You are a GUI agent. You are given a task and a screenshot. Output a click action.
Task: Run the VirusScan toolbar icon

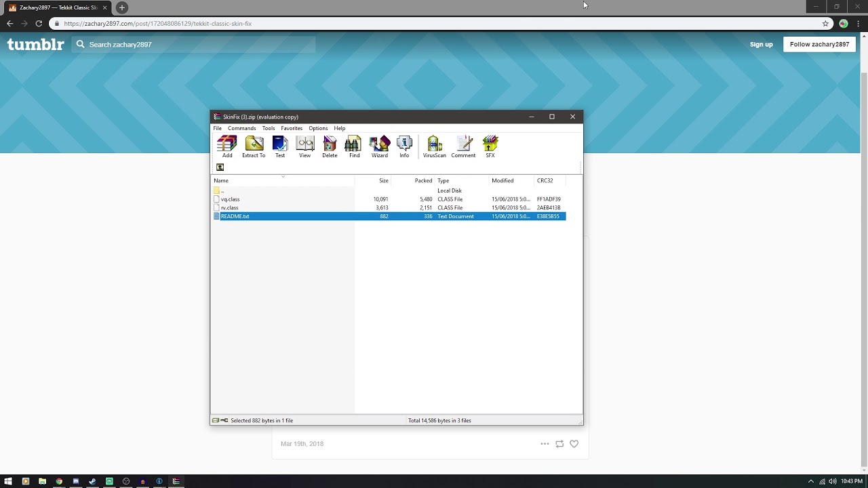coord(435,147)
